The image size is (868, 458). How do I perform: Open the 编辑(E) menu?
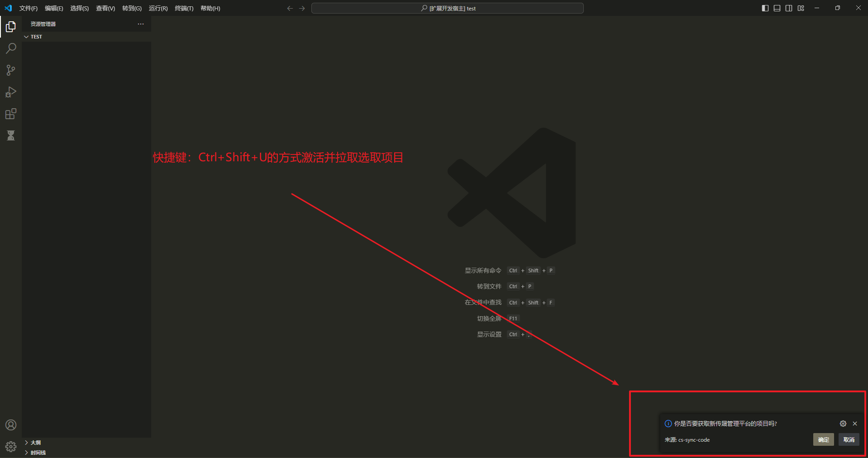click(x=54, y=8)
